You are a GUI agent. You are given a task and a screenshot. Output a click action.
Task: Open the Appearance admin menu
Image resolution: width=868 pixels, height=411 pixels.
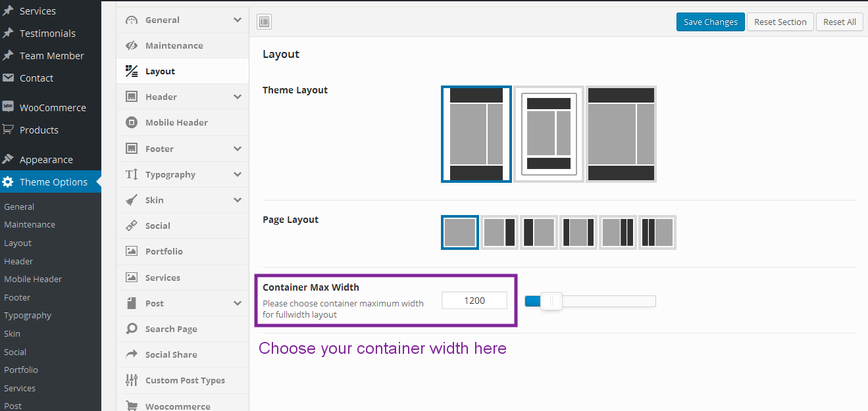pos(46,159)
